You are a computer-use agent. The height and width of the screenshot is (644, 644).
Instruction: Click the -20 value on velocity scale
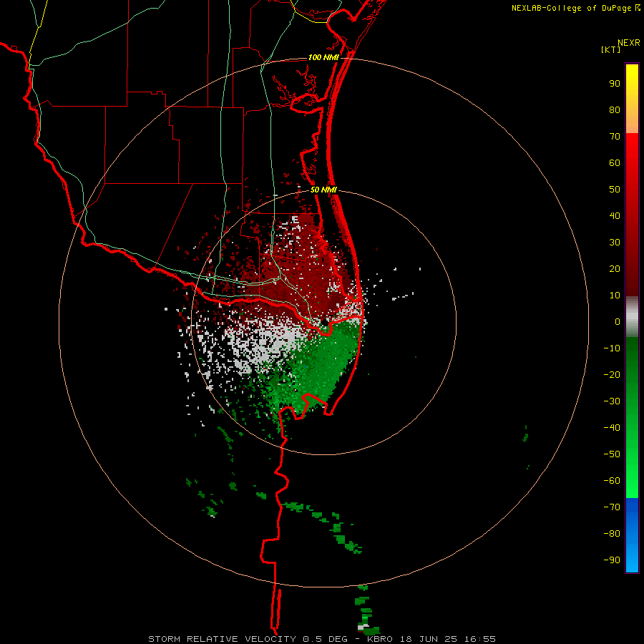pyautogui.click(x=612, y=374)
